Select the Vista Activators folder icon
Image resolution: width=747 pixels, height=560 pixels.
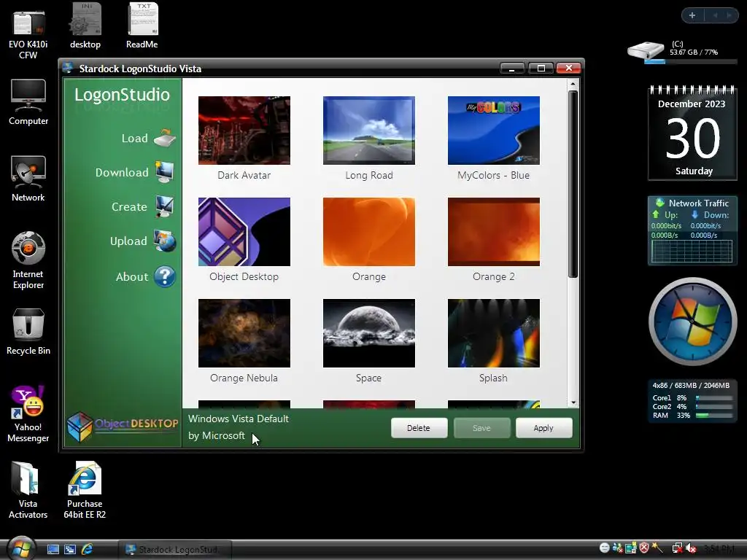click(x=25, y=478)
